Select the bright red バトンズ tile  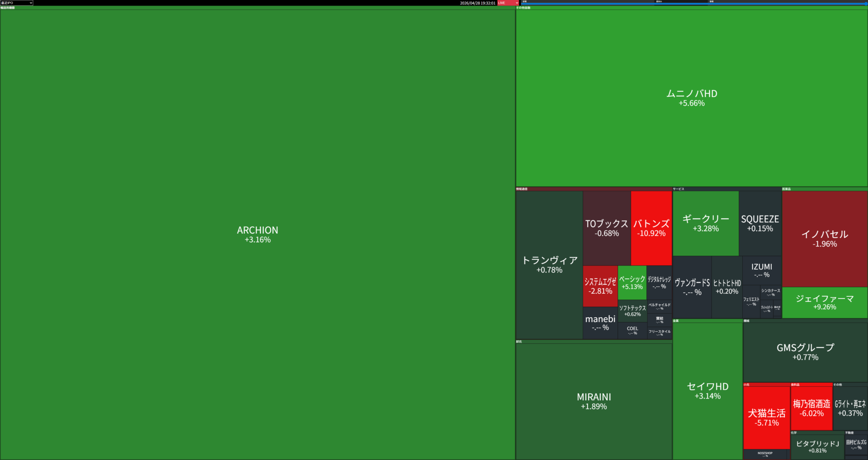pos(651,228)
